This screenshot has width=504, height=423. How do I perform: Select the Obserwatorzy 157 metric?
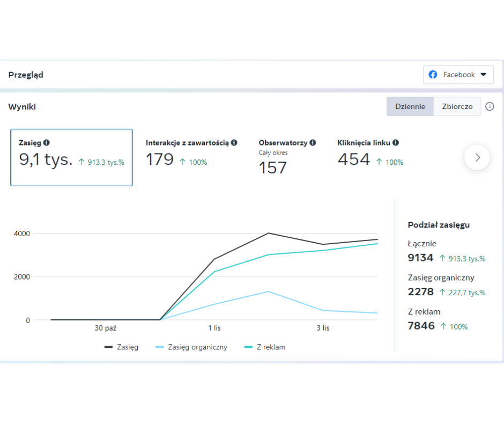point(287,157)
